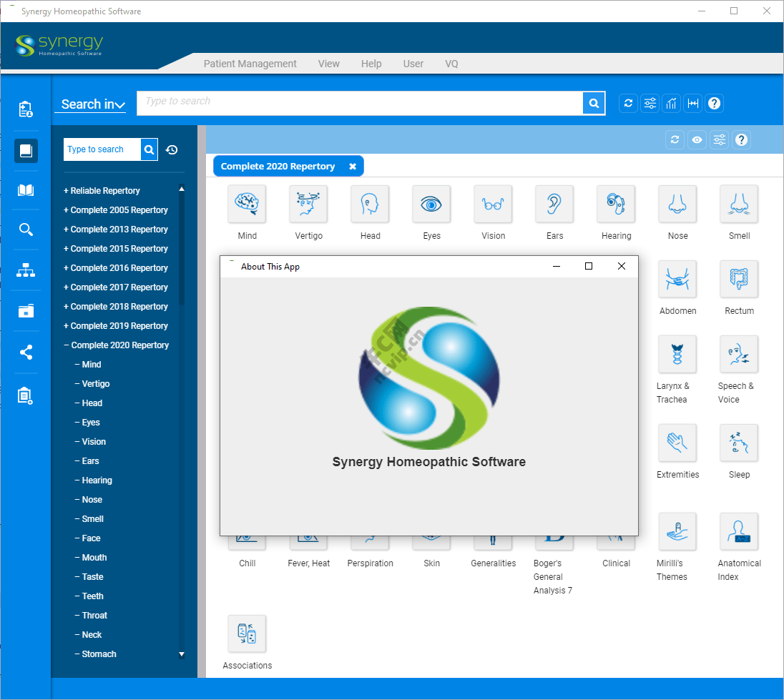Image resolution: width=784 pixels, height=700 pixels.
Task: Open the Clinical chapter label
Action: [x=616, y=563]
